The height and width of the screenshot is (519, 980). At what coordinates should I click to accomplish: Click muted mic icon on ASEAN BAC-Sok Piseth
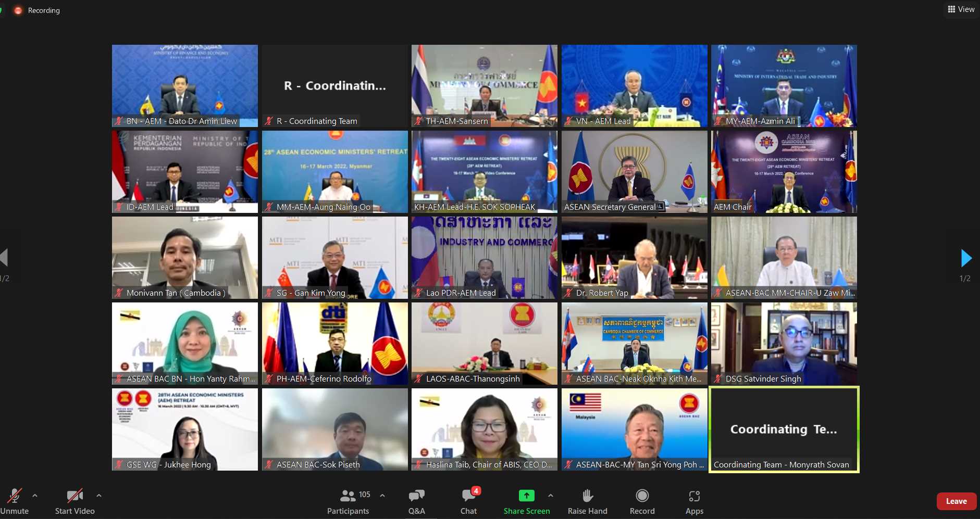coord(269,465)
